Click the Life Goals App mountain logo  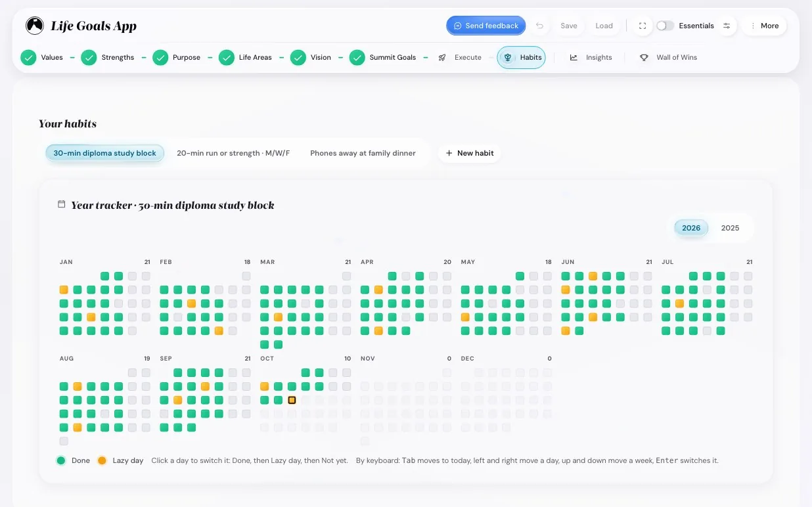point(34,26)
